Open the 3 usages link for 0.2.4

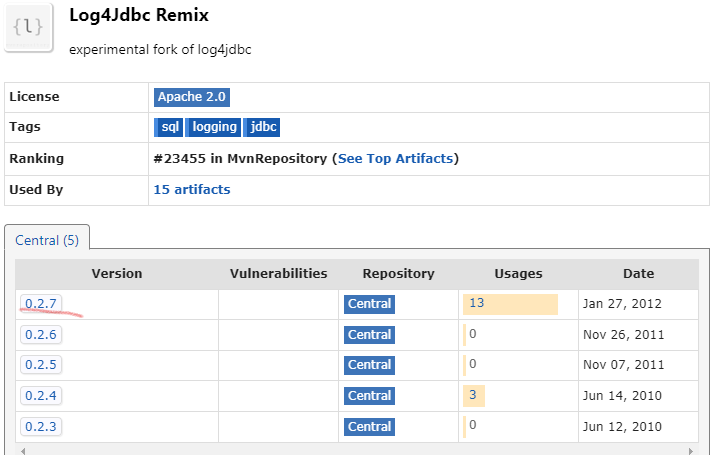473,395
